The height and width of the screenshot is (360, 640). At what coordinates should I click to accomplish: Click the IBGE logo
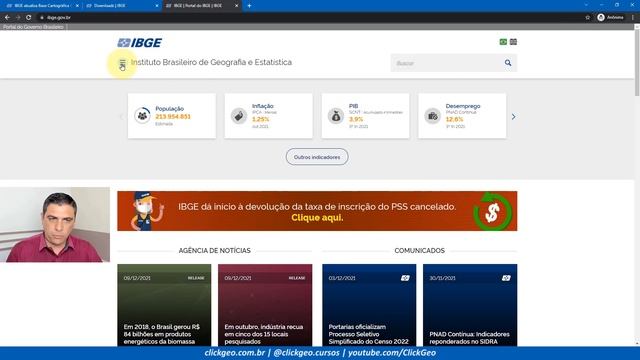pos(140,42)
